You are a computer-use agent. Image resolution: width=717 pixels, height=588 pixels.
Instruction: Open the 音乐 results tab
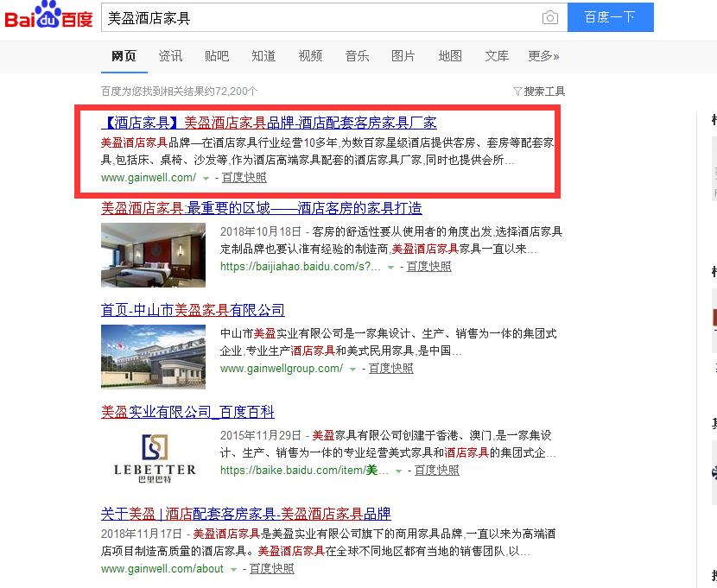(x=357, y=55)
